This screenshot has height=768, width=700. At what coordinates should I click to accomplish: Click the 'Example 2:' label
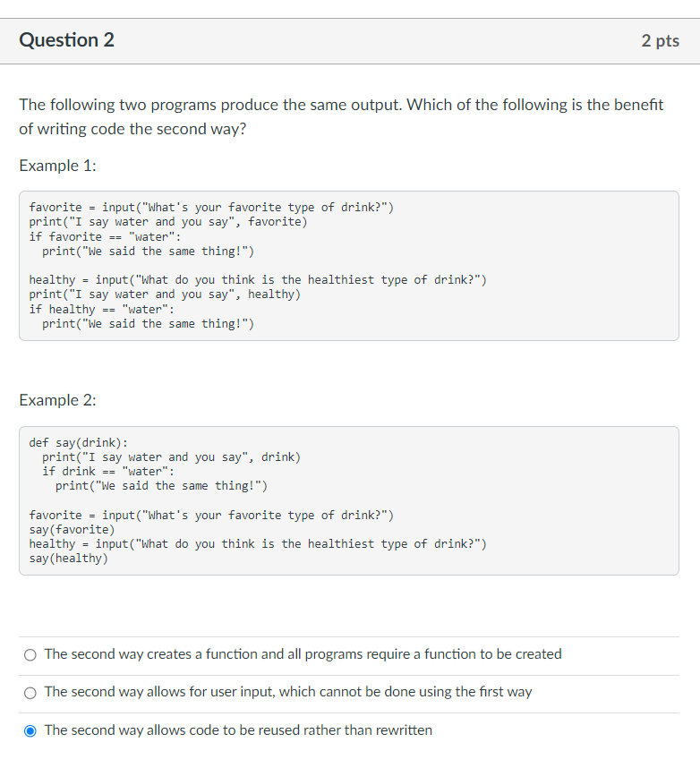tap(56, 400)
